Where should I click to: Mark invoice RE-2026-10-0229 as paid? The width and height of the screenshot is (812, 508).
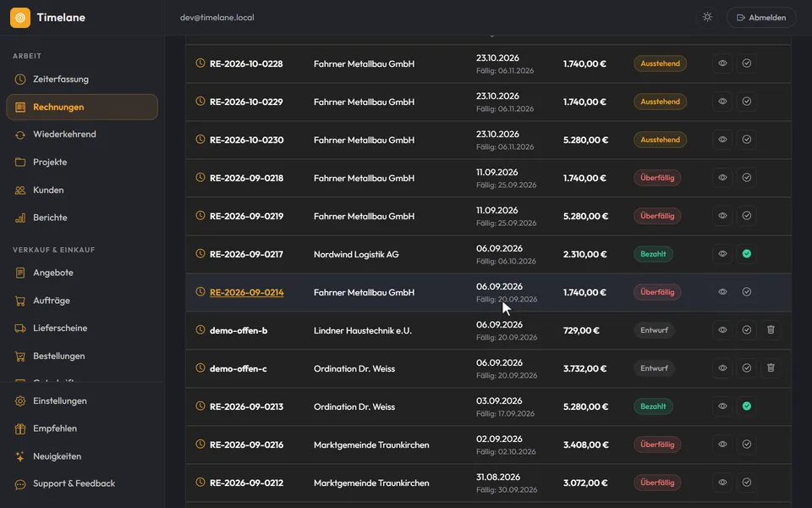[747, 102]
